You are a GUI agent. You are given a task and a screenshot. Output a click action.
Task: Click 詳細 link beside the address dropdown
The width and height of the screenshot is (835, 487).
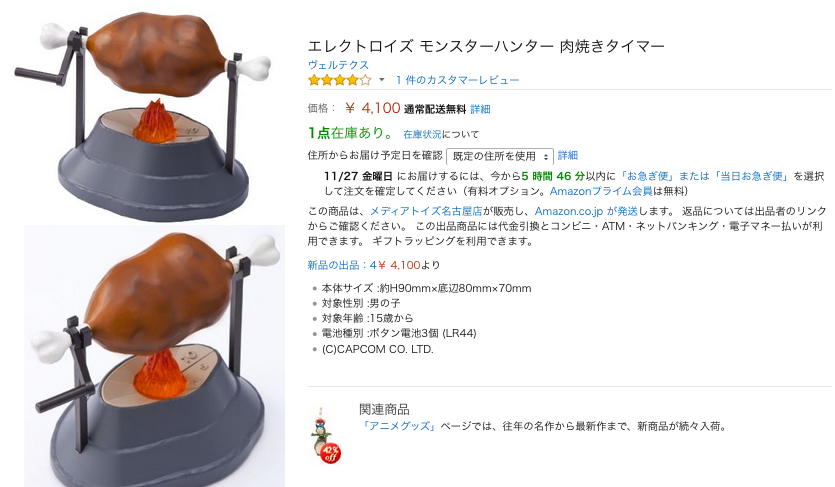click(x=568, y=155)
